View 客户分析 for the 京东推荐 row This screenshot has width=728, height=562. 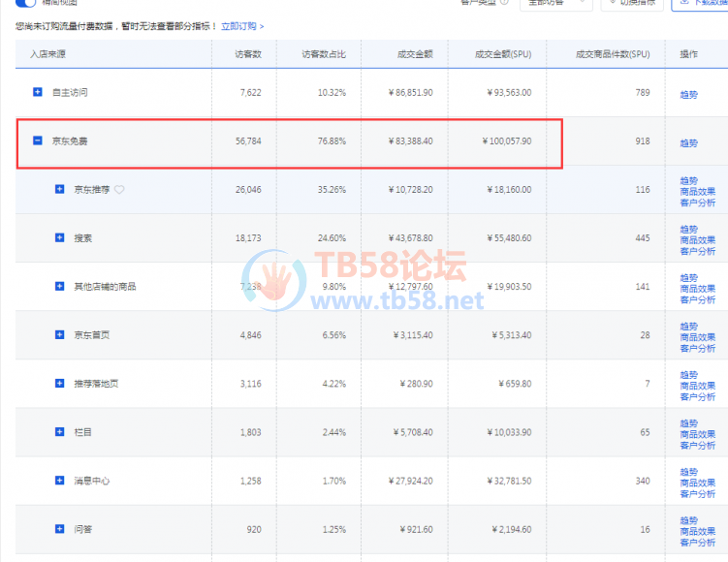[x=697, y=203]
